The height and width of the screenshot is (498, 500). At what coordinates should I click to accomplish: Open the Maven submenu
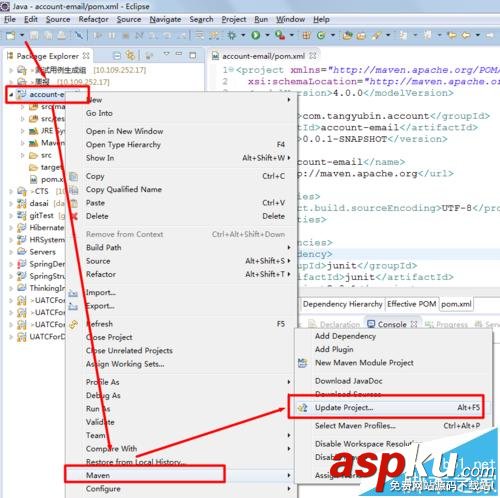pyautogui.click(x=180, y=475)
